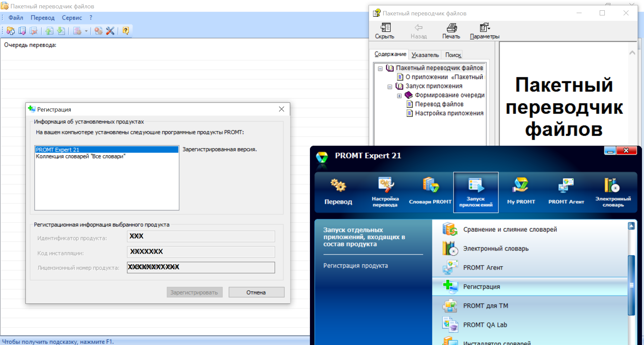644x345 pixels.
Task: Open the ? help menu
Action: pyautogui.click(x=91, y=18)
